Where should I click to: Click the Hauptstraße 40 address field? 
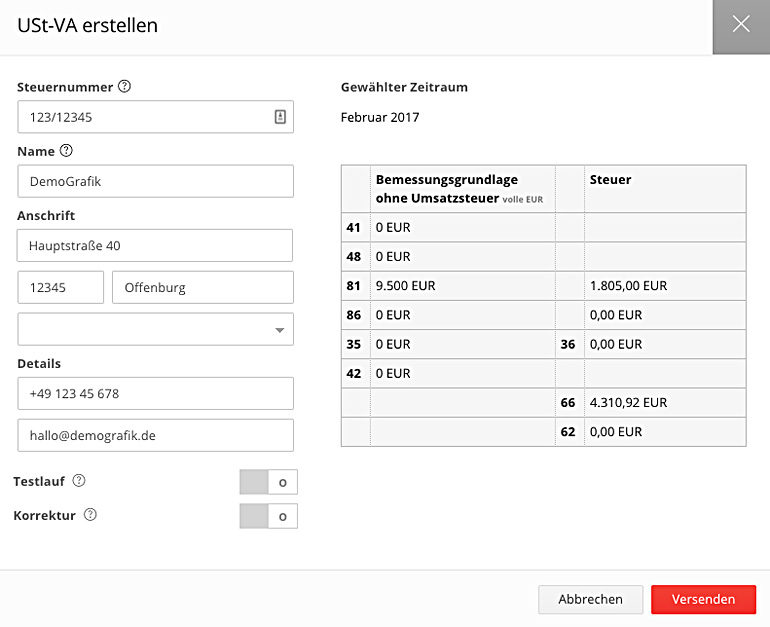[155, 245]
